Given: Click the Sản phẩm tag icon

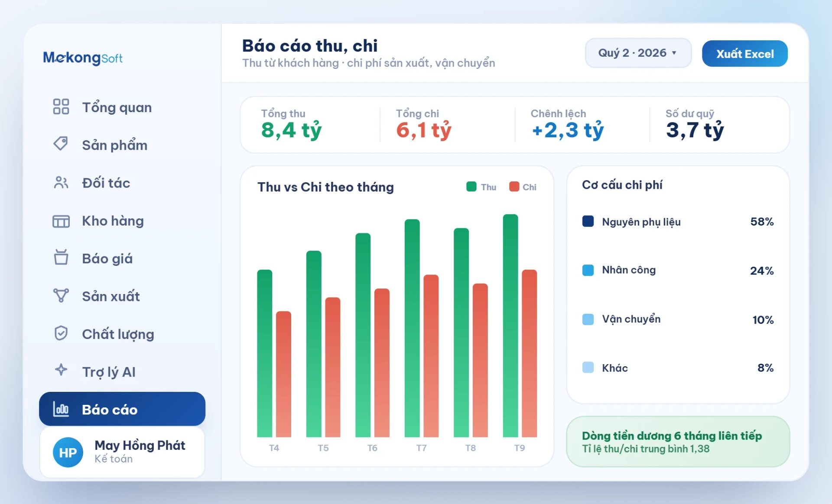Looking at the screenshot, I should 61,144.
